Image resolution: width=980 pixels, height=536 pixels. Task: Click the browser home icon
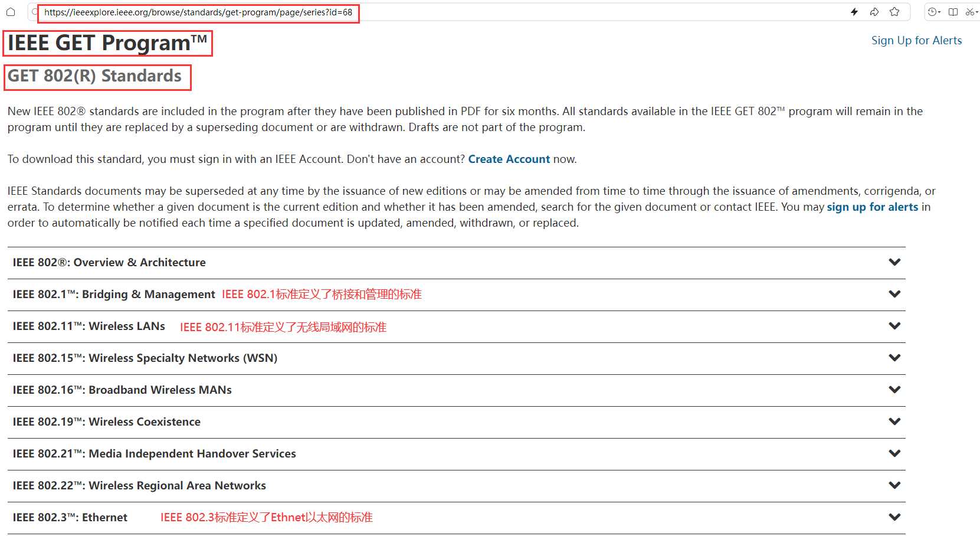pos(11,12)
